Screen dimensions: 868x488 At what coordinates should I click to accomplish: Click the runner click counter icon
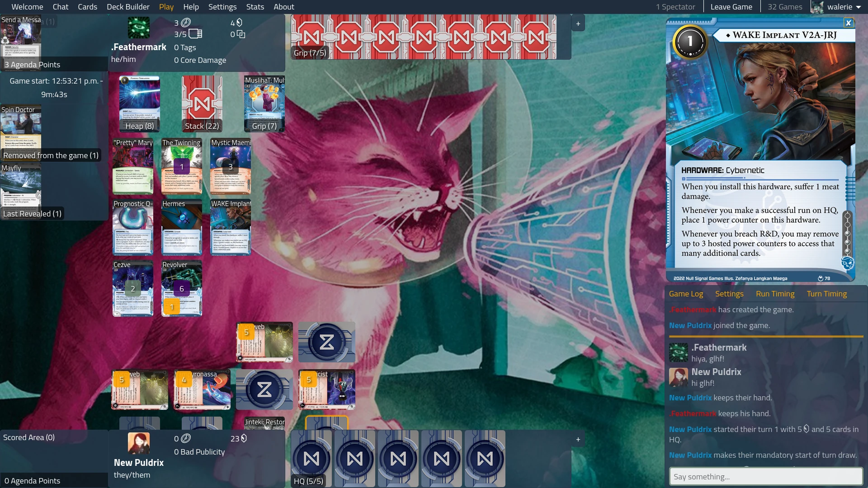point(186,23)
